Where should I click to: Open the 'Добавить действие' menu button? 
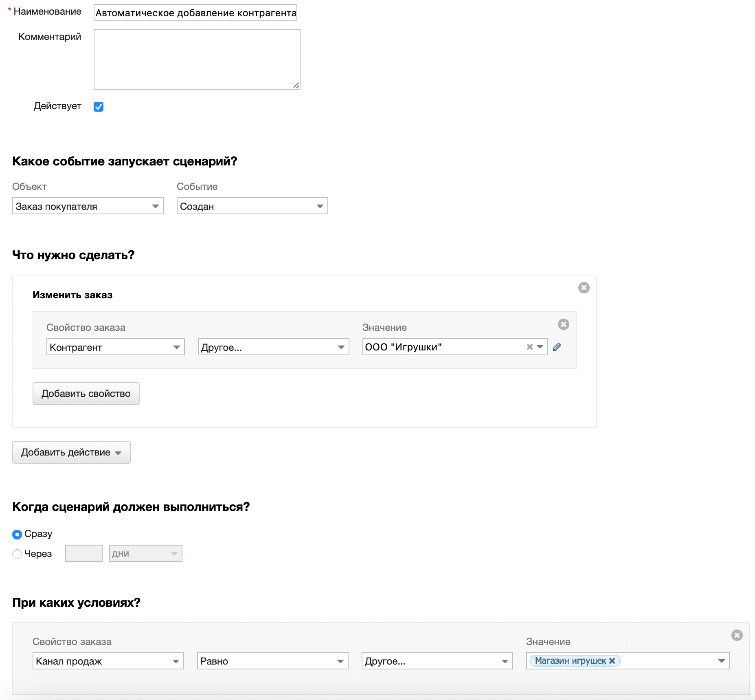[71, 452]
